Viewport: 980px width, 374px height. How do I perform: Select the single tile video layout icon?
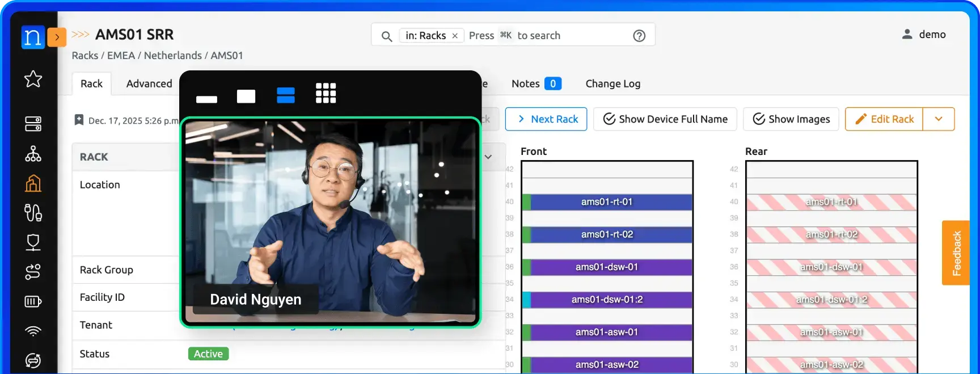point(246,96)
